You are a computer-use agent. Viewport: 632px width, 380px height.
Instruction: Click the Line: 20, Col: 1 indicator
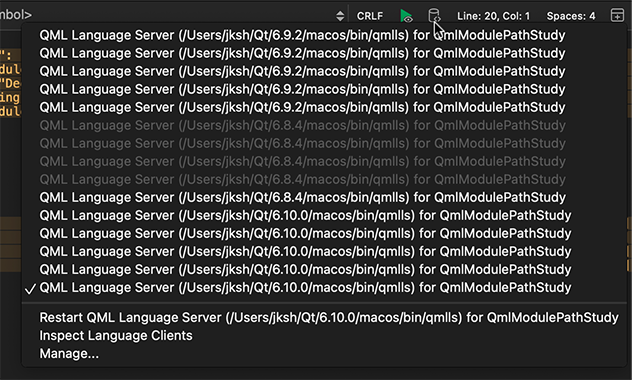click(x=493, y=16)
